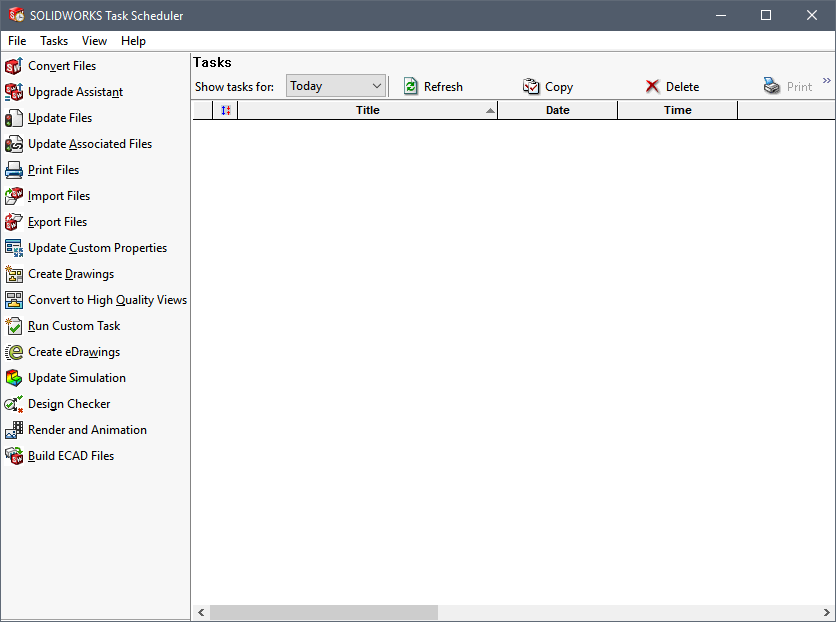Choose the Update Simulation task
Viewport: 836px width, 622px height.
77,378
